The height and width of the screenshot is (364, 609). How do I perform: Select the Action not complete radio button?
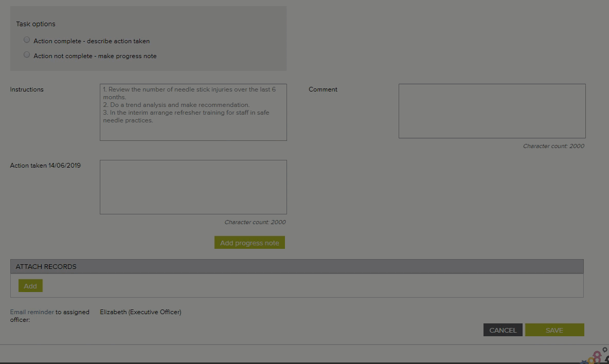pyautogui.click(x=27, y=55)
